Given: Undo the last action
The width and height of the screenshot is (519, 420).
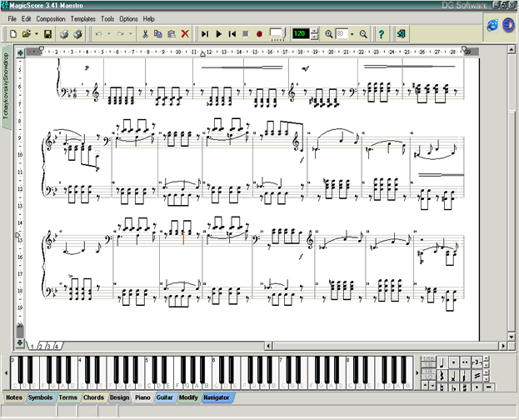Looking at the screenshot, I should pos(98,34).
